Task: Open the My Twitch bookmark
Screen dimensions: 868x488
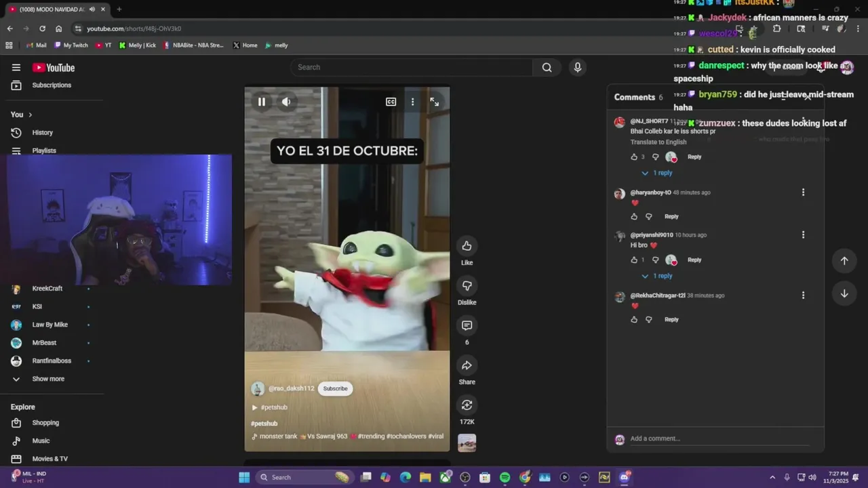Action: [71, 45]
